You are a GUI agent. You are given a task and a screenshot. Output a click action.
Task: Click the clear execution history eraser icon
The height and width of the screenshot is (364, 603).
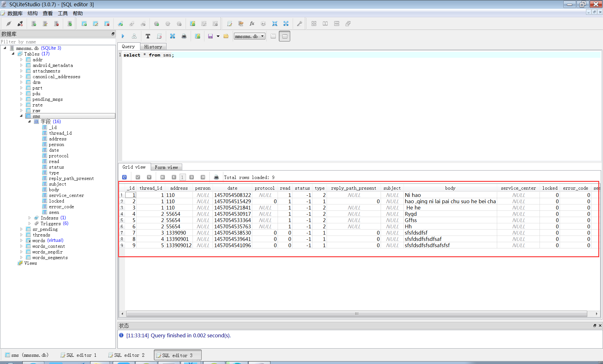pyautogui.click(x=159, y=36)
